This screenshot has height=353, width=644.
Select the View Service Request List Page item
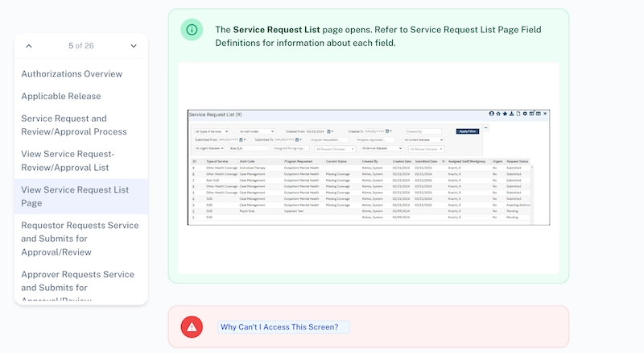tap(81, 197)
